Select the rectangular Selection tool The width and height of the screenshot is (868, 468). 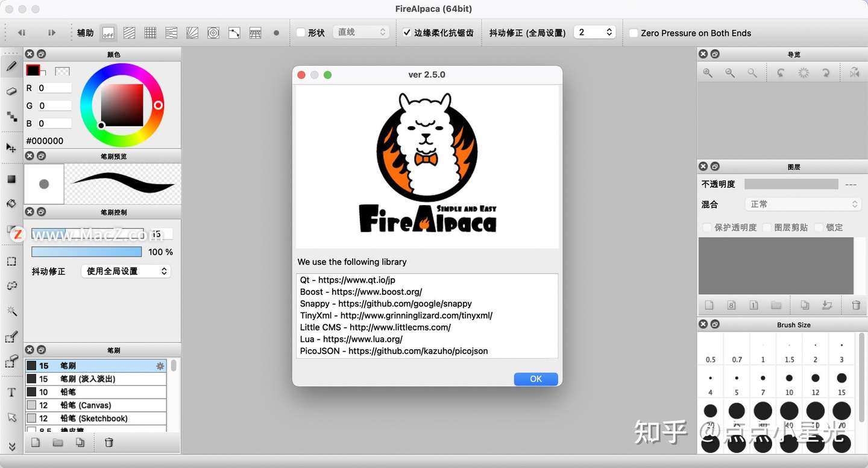11,261
